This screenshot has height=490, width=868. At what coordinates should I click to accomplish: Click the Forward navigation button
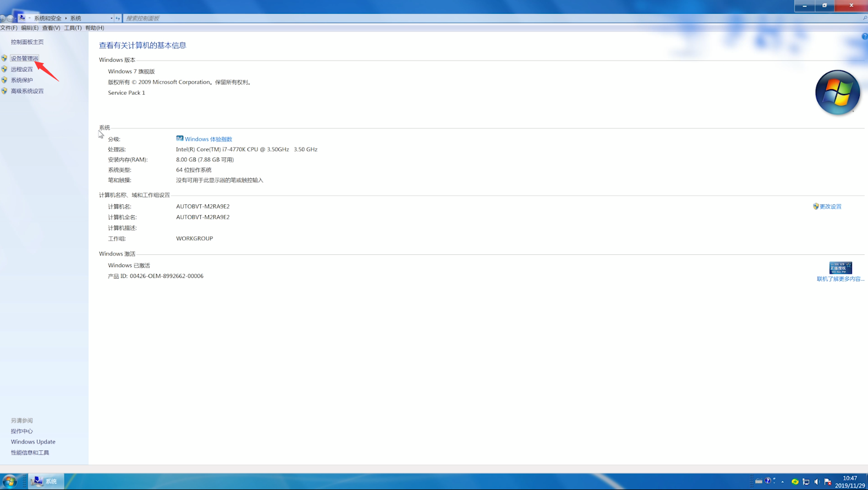[10, 18]
